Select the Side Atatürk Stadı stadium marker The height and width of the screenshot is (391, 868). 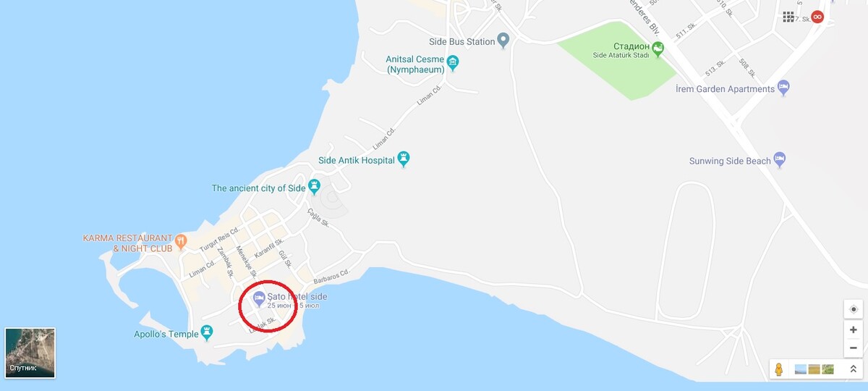coord(658,49)
